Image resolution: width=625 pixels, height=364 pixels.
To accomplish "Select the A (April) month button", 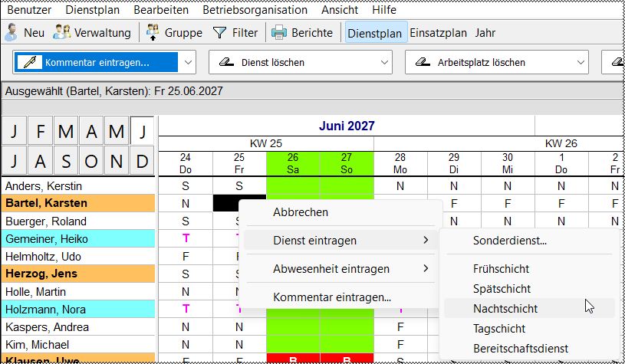I will (91, 130).
